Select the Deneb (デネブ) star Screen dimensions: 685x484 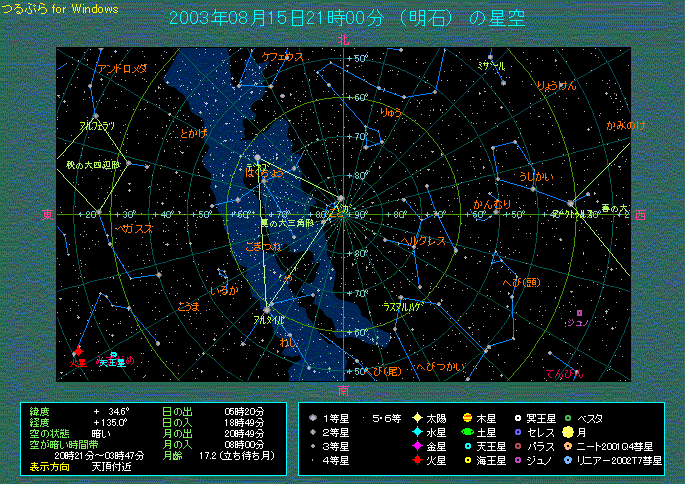click(x=257, y=158)
